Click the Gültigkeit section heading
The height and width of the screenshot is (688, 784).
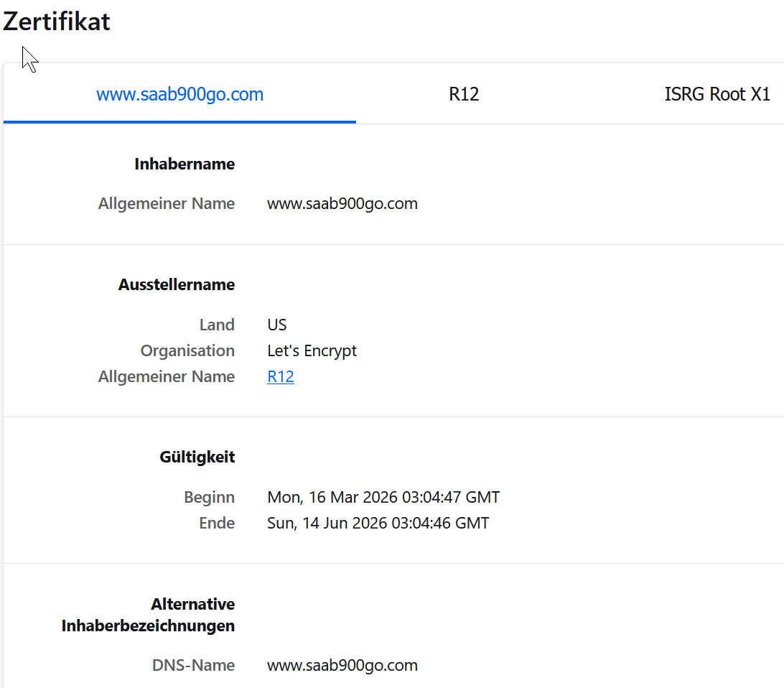(x=197, y=457)
